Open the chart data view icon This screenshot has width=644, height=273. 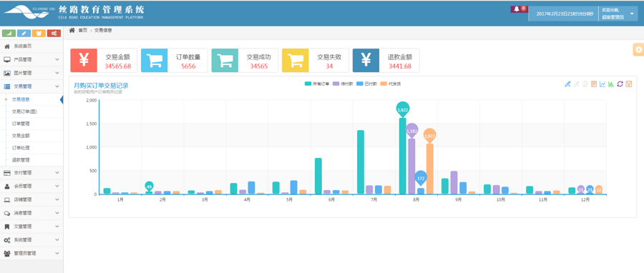pyautogui.click(x=593, y=84)
